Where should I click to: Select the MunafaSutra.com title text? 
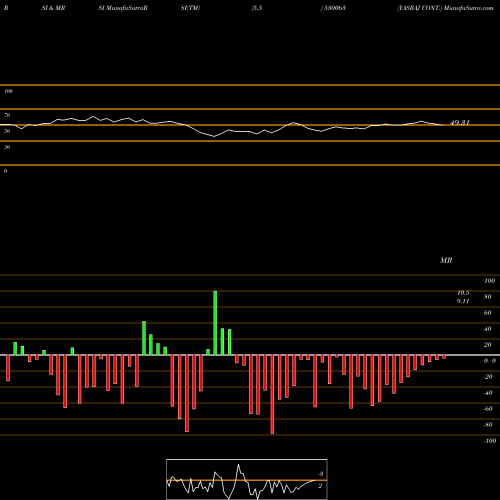468,8
